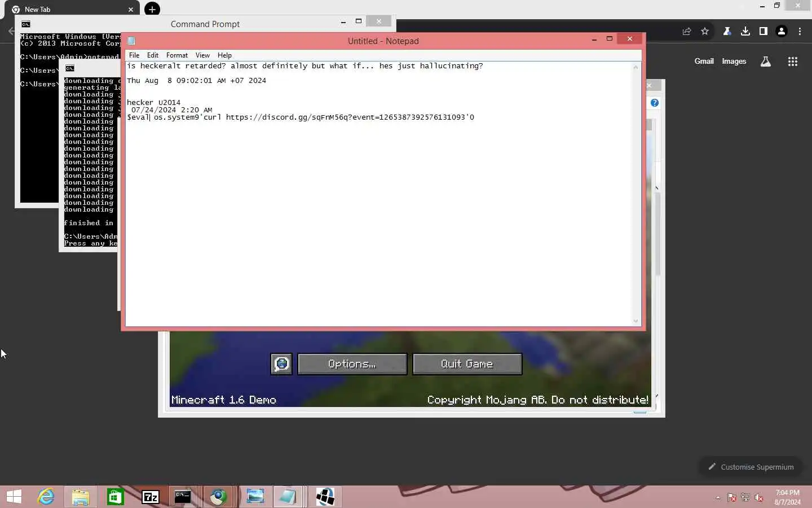Image resolution: width=812 pixels, height=508 pixels.
Task: Open the Edit menu in Notepad
Action: 152,55
